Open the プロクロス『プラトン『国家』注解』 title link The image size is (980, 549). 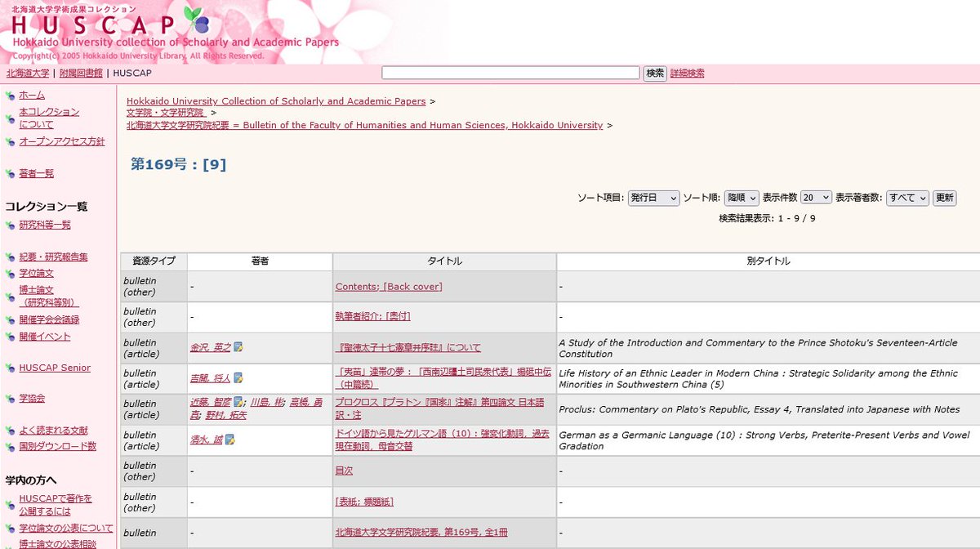439,408
